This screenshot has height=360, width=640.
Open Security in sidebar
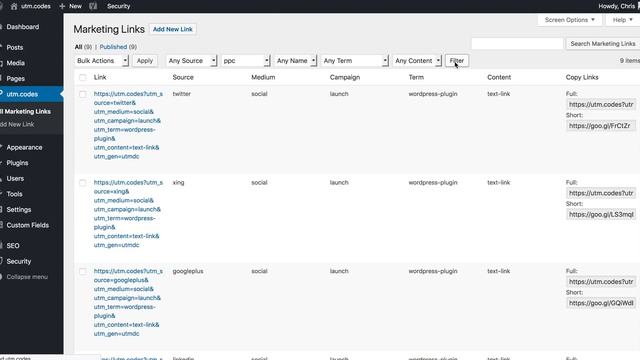coord(19,261)
